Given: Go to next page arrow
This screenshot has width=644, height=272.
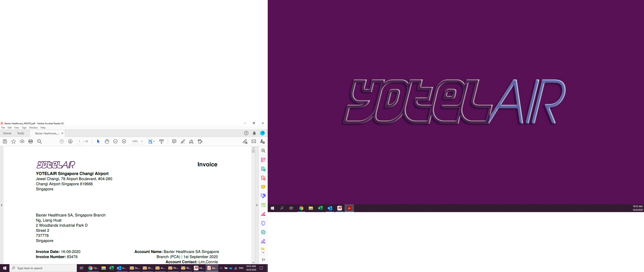Looking at the screenshot, I should coord(71,142).
